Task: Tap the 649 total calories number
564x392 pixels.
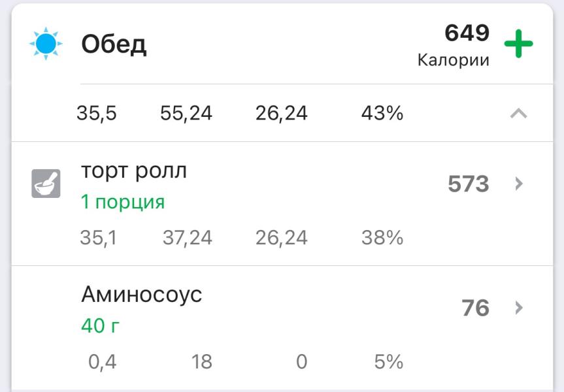Action: (467, 32)
